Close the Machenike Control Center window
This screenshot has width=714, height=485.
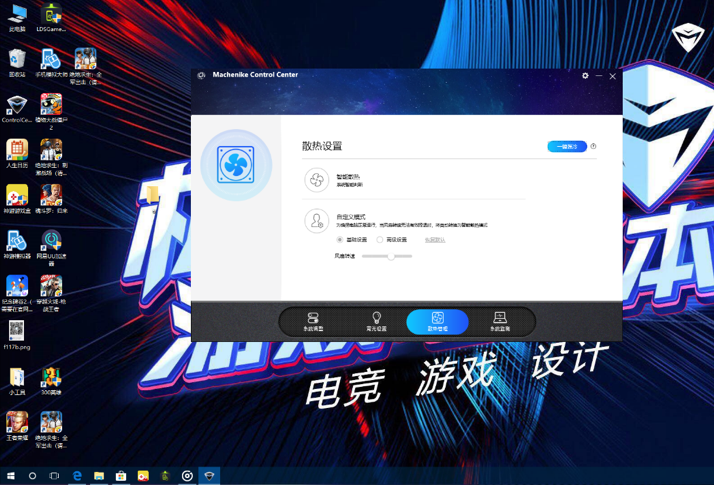coord(612,76)
